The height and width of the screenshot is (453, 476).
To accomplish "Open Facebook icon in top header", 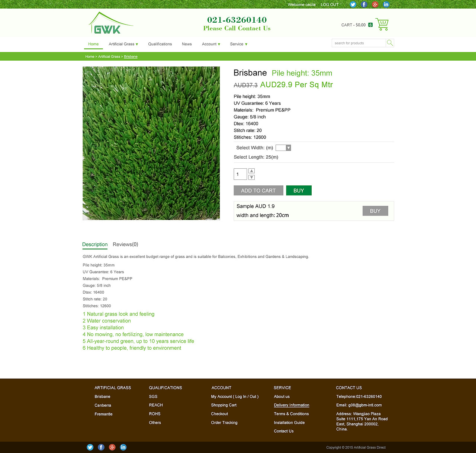I will pos(364,4).
